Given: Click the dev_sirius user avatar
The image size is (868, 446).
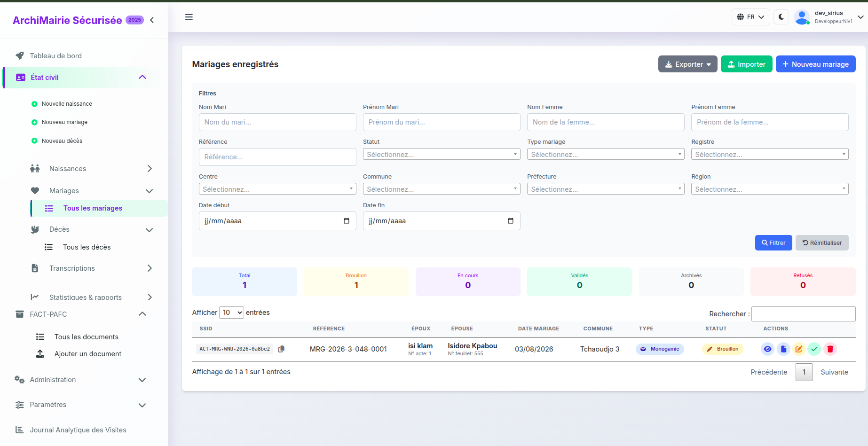Looking at the screenshot, I should tap(802, 17).
